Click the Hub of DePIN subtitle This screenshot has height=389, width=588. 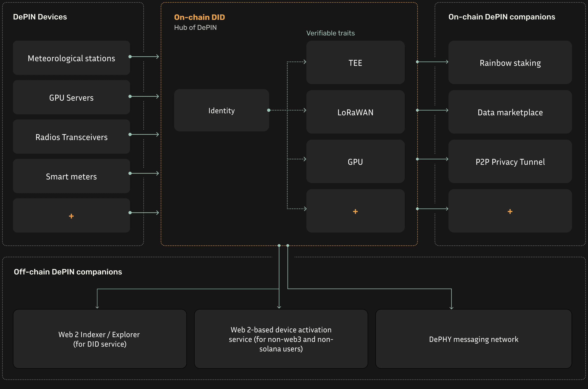pos(195,27)
